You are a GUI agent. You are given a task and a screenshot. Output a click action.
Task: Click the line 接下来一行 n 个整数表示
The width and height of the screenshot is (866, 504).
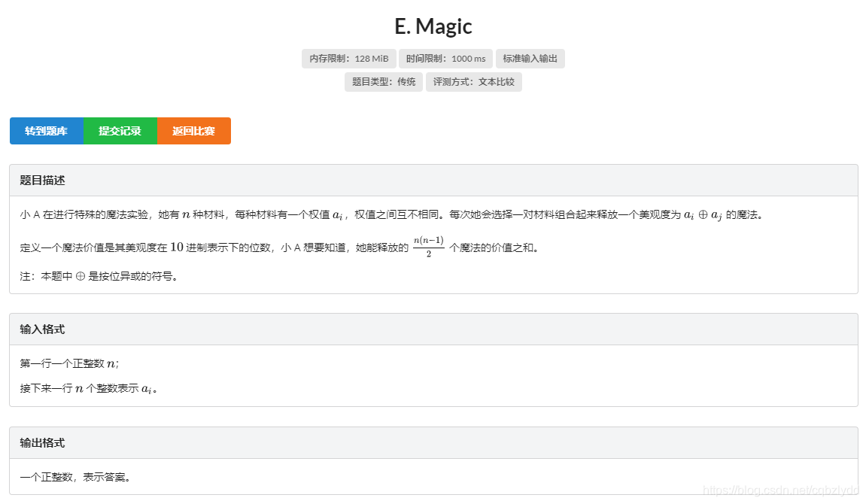[x=89, y=389]
